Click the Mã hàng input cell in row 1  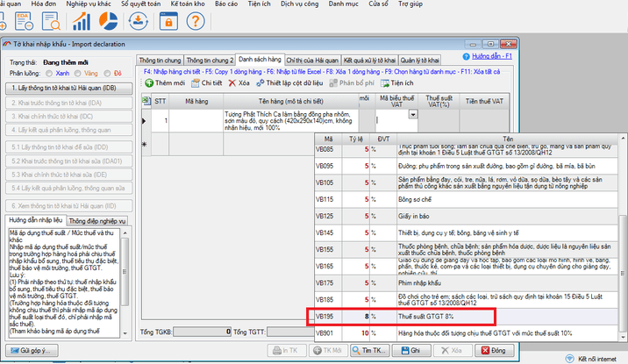click(x=195, y=119)
